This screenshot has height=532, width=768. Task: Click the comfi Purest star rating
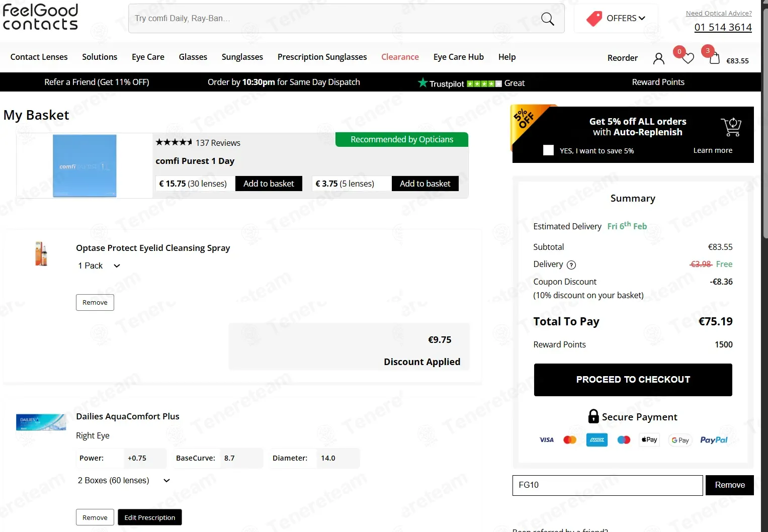[174, 142]
